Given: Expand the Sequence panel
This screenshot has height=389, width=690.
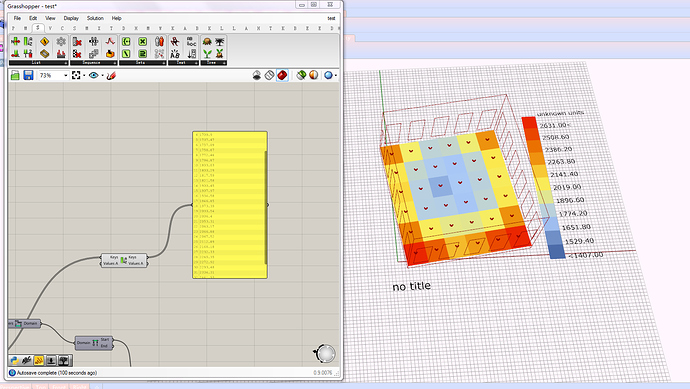Looking at the screenshot, I should (115, 63).
